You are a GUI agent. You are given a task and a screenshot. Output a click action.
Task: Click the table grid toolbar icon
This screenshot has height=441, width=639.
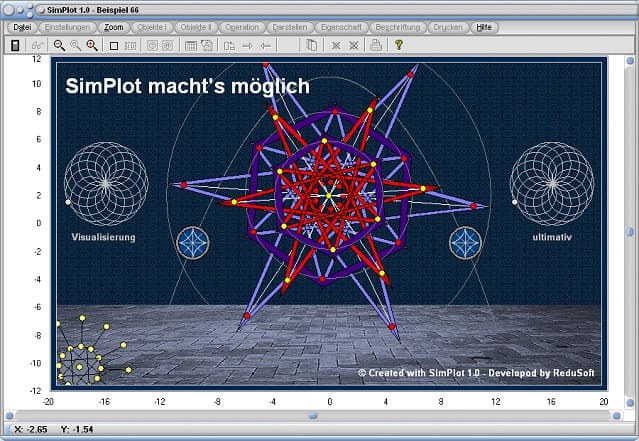190,45
